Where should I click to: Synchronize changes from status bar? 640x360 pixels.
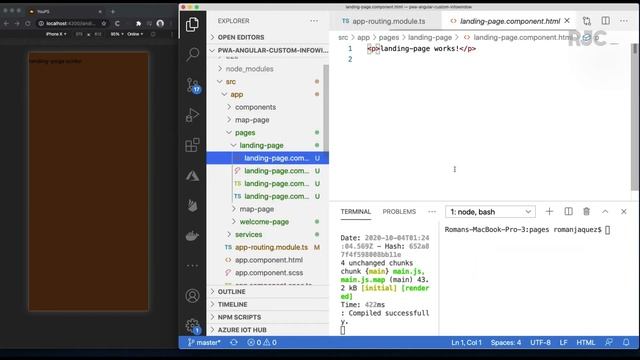[x=234, y=342]
